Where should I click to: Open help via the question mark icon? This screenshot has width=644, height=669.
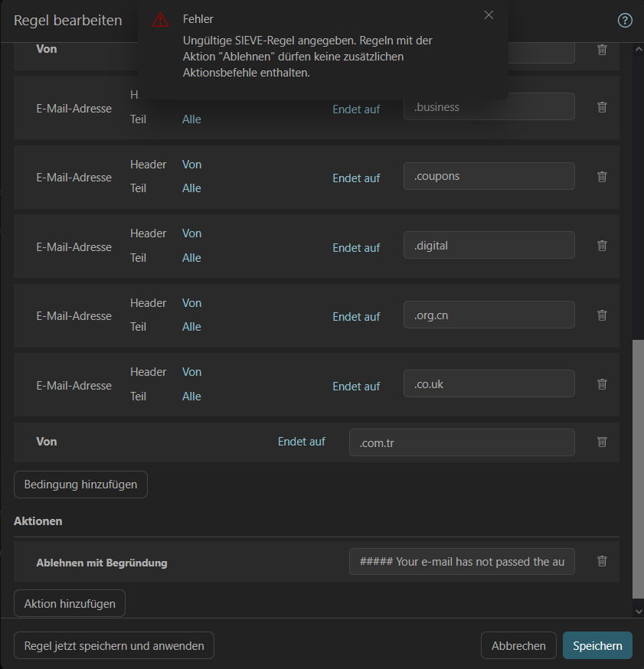625,21
